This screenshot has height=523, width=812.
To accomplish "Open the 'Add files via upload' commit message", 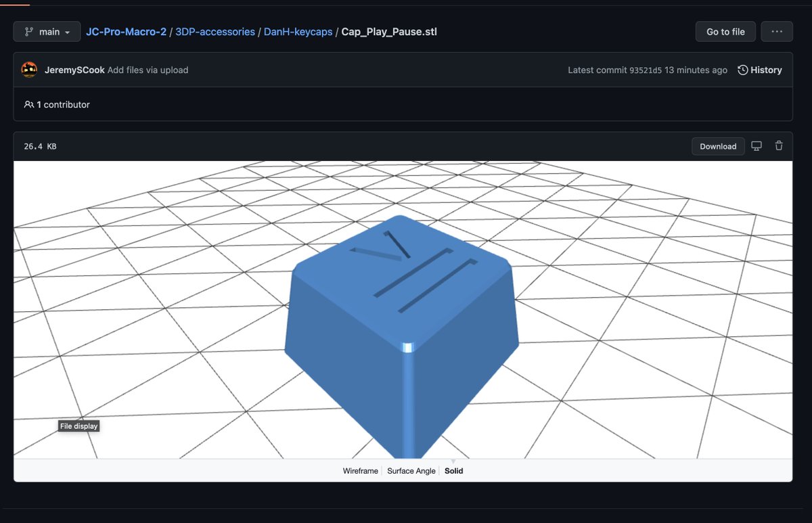I will (x=148, y=70).
